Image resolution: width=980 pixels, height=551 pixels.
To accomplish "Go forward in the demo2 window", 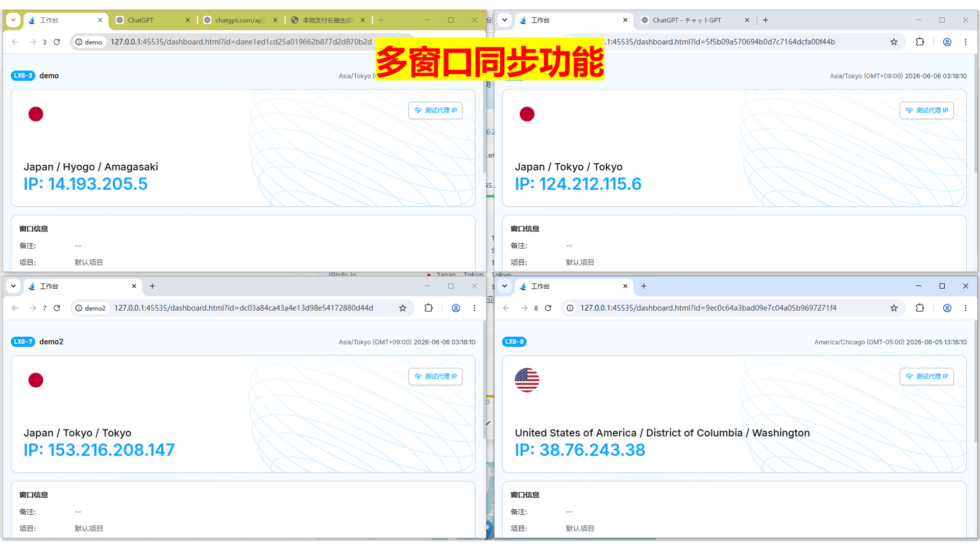I will [x=33, y=308].
